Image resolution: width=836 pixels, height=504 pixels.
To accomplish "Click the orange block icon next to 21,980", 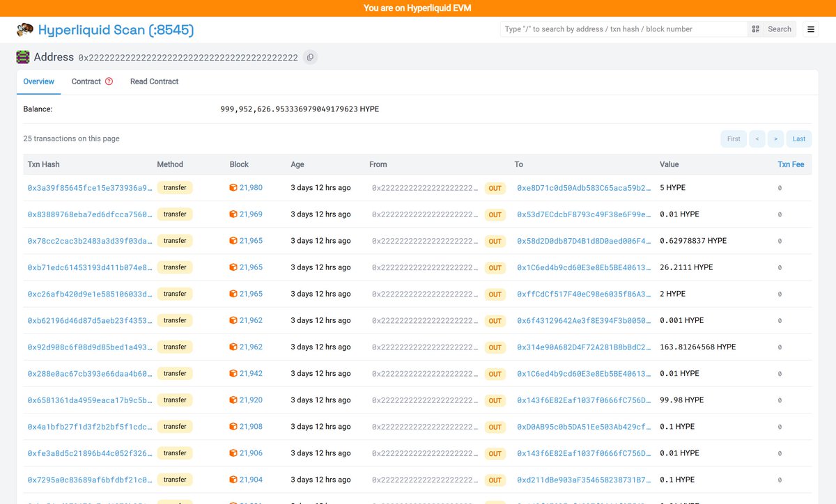I will click(x=234, y=187).
